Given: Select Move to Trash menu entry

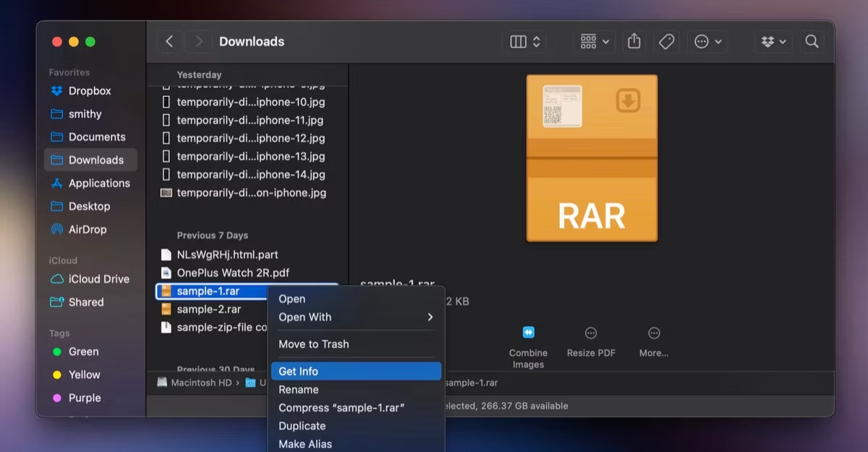Looking at the screenshot, I should 313,344.
